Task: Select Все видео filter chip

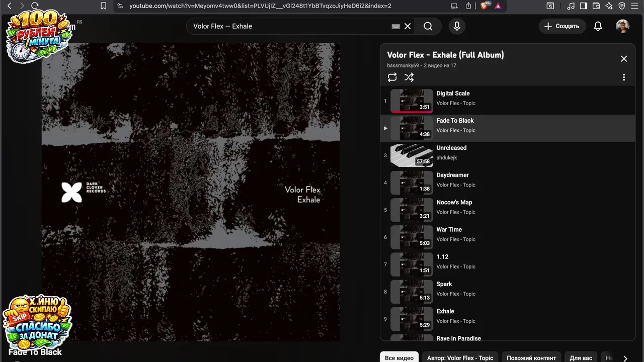Action: pyautogui.click(x=399, y=357)
